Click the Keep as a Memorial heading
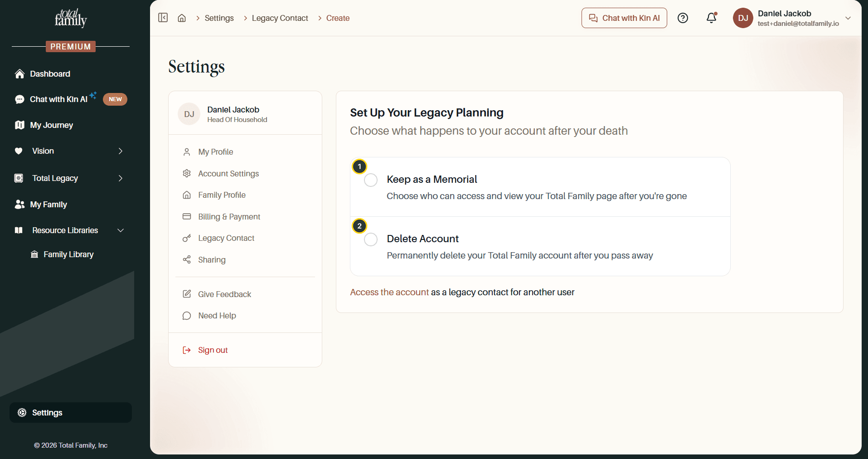The image size is (868, 459). tap(432, 179)
